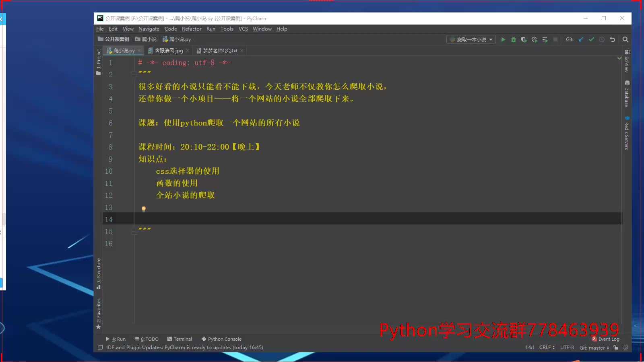Viewport: 644px width, 362px height.
Task: Click the concurrency diagram run icon
Action: (x=545, y=39)
